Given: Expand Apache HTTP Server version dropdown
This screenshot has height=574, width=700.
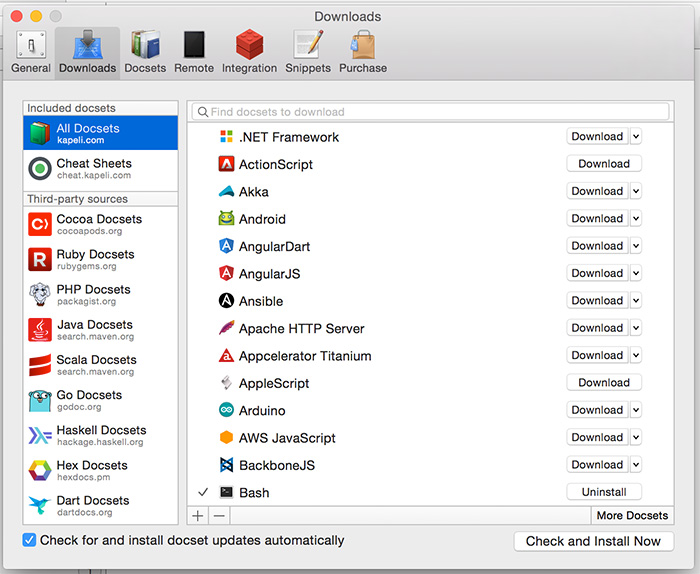Looking at the screenshot, I should pyautogui.click(x=636, y=328).
